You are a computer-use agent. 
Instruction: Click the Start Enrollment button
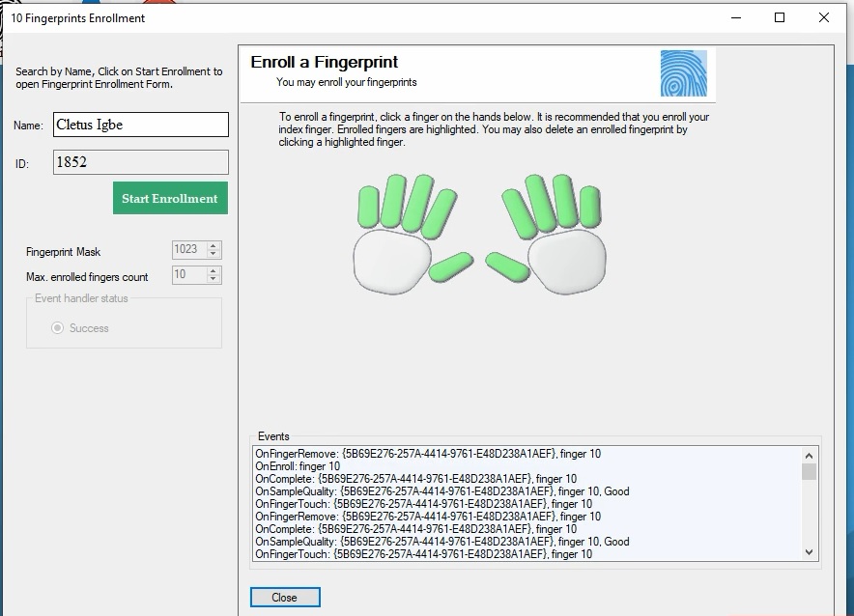[170, 198]
